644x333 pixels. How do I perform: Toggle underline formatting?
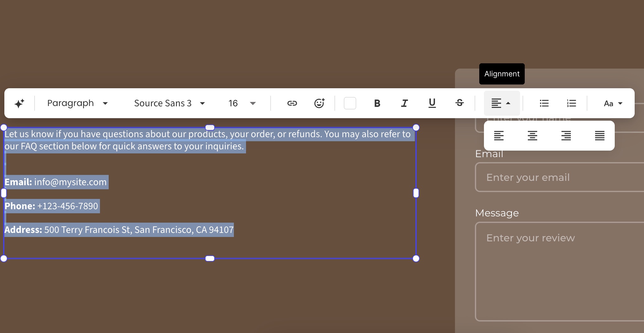(432, 103)
